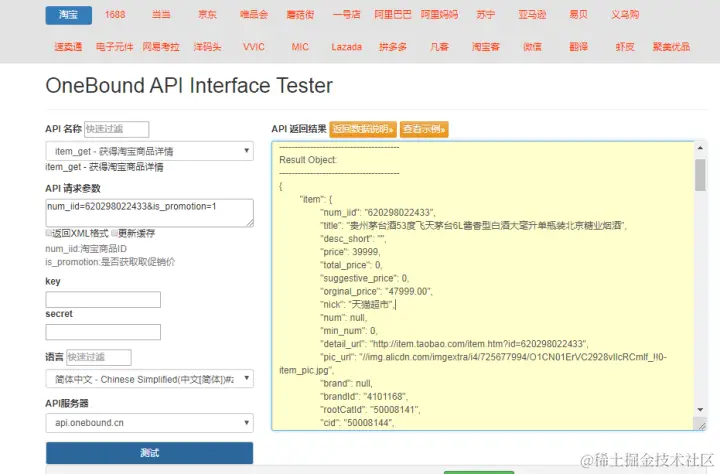Screen dimensions: 720x474
Task: Click the "min_num": 0 line
Action: pos(349,331)
